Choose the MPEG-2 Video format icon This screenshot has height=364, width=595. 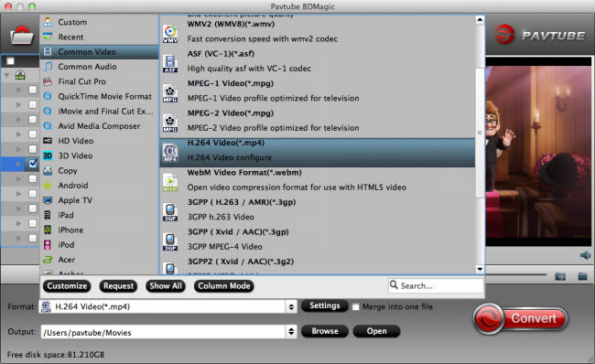[170, 123]
